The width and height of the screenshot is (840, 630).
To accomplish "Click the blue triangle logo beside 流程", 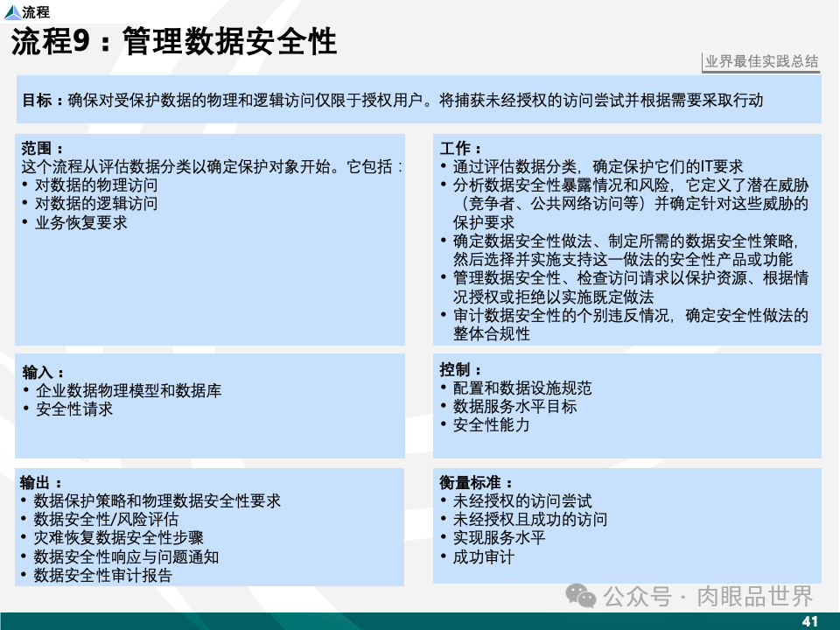I will point(12,12).
